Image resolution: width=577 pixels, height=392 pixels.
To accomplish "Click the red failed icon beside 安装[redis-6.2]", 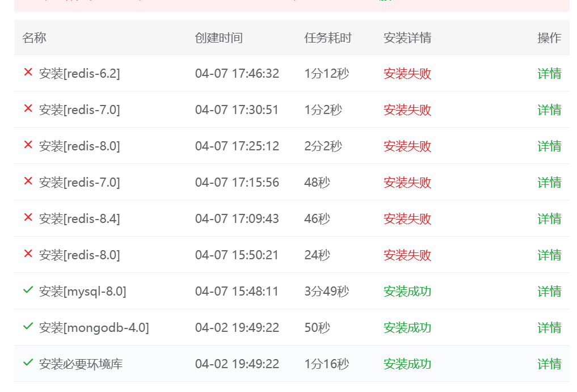I will point(28,72).
